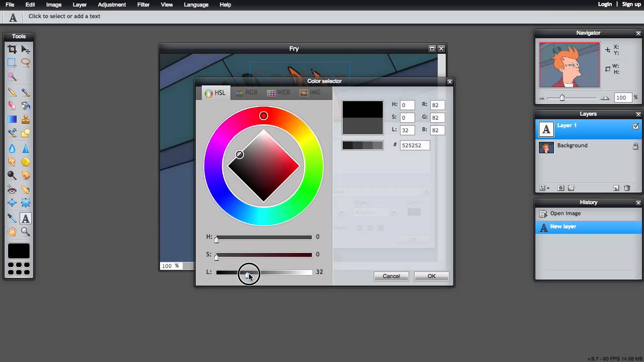Click OK in the Color selector
Viewport: 644px width, 362px height.
click(x=431, y=276)
